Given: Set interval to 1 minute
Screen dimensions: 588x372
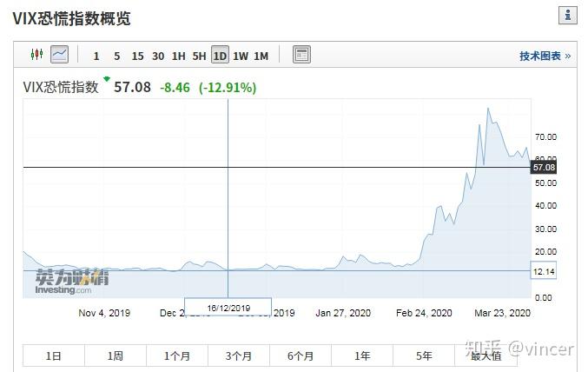Looking at the screenshot, I should click(x=96, y=56).
